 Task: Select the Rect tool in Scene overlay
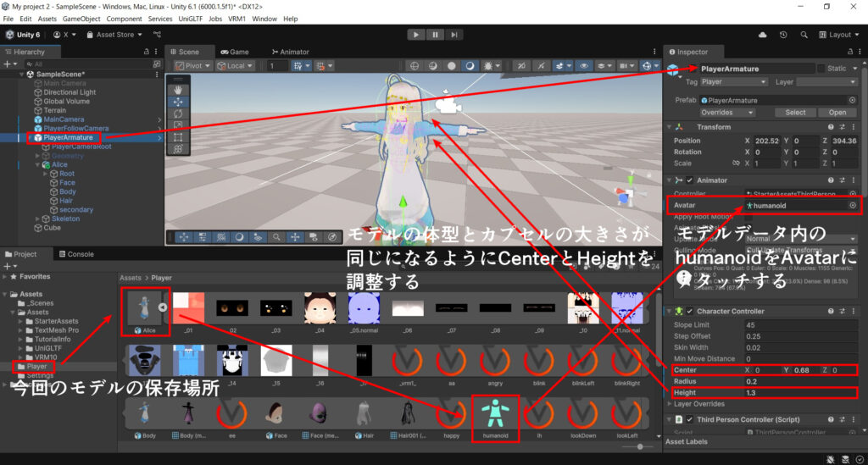coord(178,136)
